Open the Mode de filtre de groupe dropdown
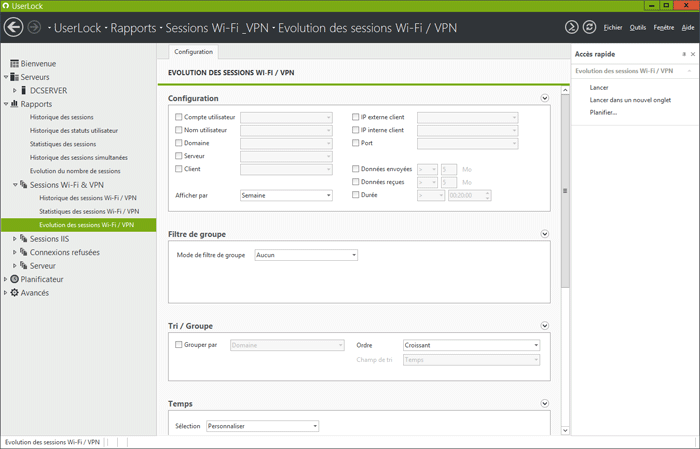Image resolution: width=700 pixels, height=449 pixels. point(306,255)
